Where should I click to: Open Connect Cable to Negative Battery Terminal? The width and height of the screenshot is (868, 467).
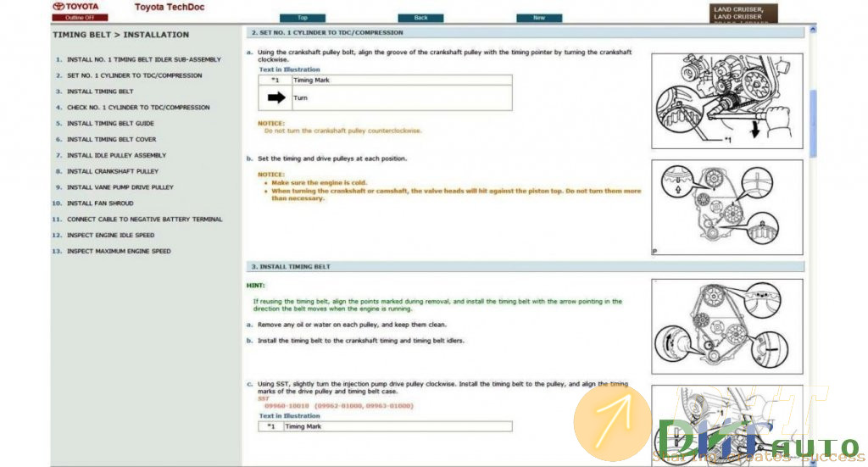[144, 220]
